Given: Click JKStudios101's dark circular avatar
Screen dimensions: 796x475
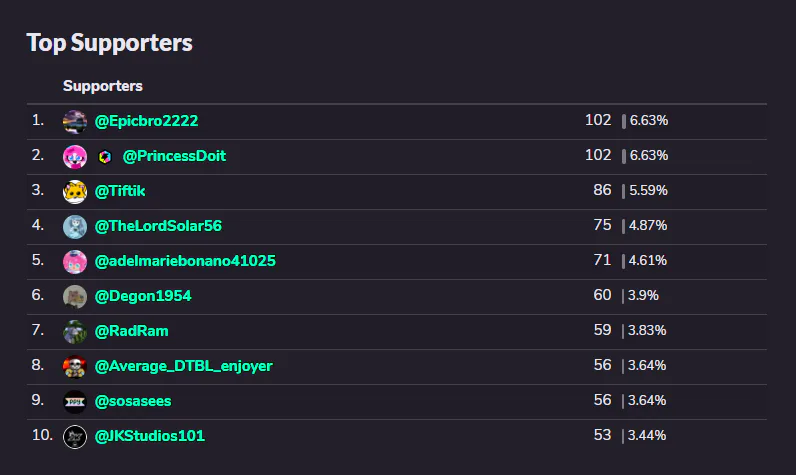Looking at the screenshot, I should click(x=75, y=437).
